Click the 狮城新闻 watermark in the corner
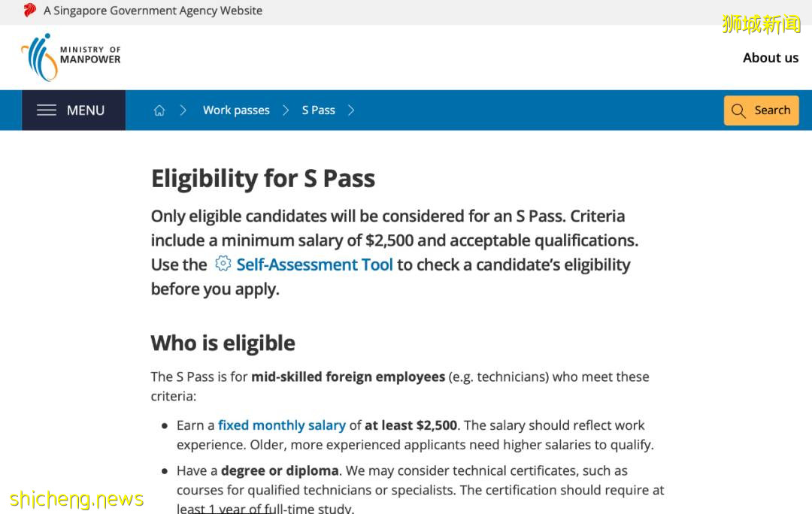812x514 pixels. pyautogui.click(x=761, y=24)
